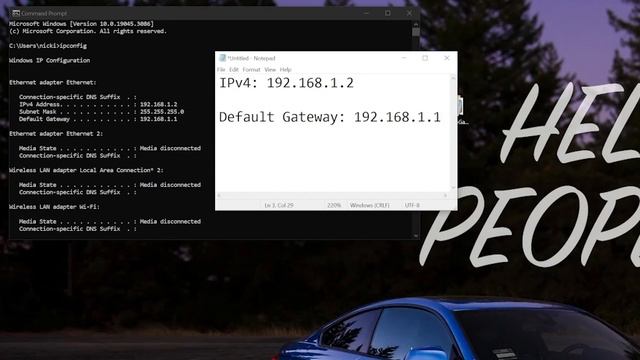Click the Notepad horizontal scrollbar left arrow
Screen dimensions: 640x360
[x=219, y=196]
